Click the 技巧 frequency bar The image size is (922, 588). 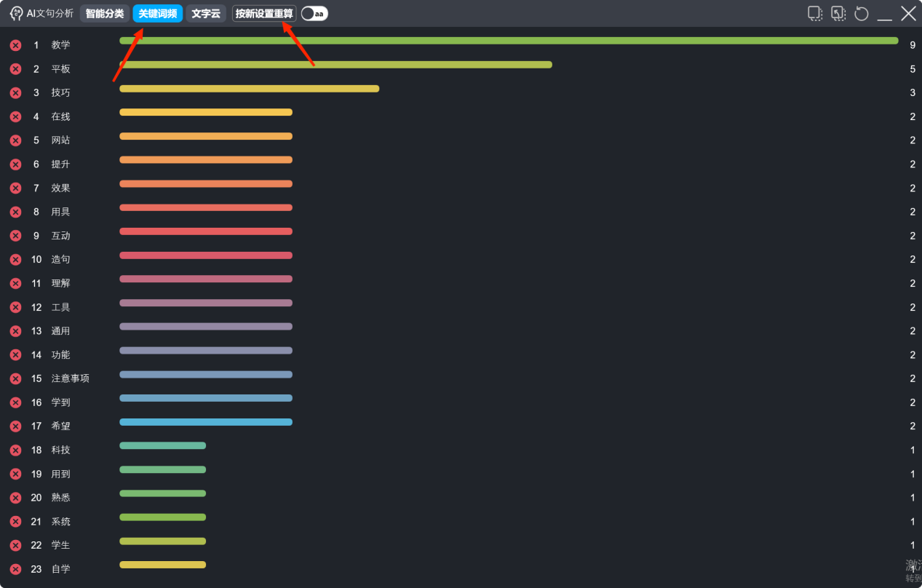(249, 89)
